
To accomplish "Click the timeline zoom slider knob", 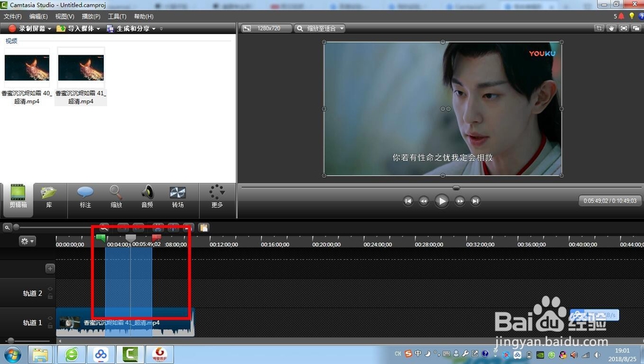I will click(16, 227).
